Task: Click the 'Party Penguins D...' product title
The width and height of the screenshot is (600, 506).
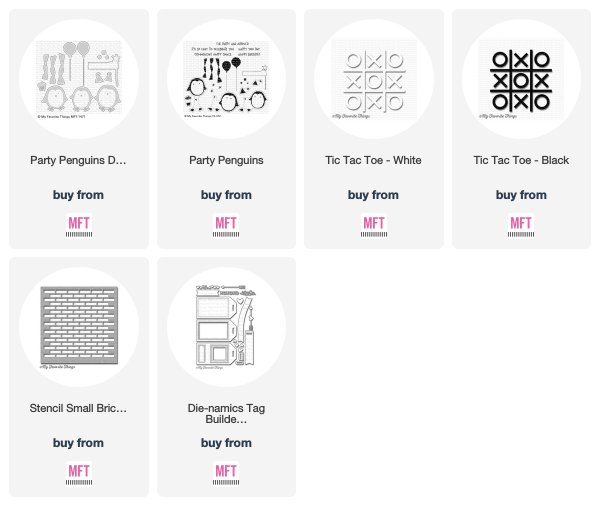Action: (x=78, y=160)
